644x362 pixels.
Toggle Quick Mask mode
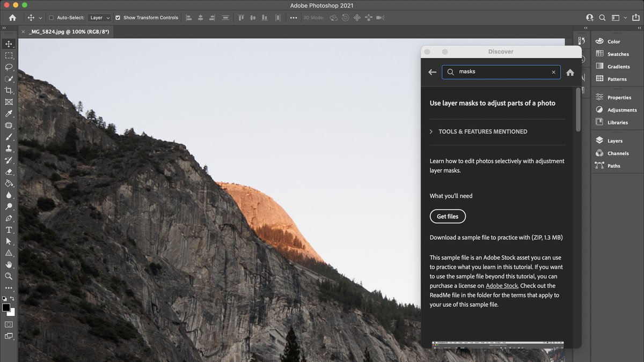pyautogui.click(x=9, y=324)
